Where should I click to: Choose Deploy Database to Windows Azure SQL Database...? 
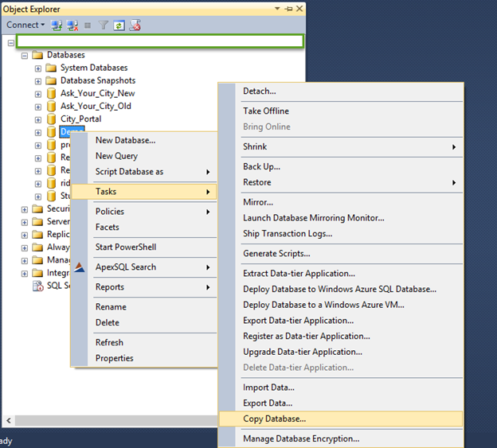pos(341,290)
